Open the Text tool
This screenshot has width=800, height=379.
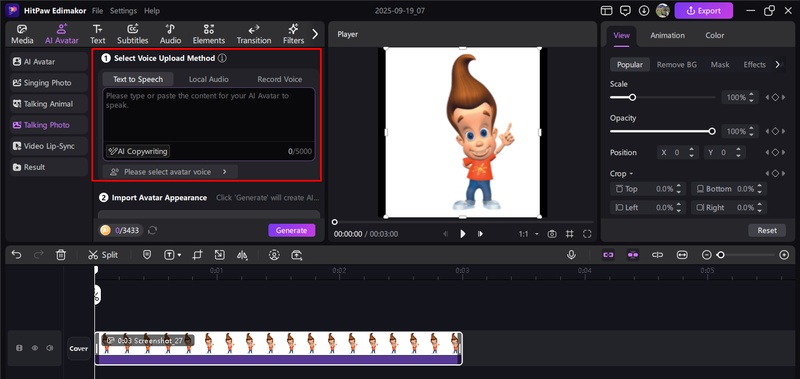coord(97,34)
